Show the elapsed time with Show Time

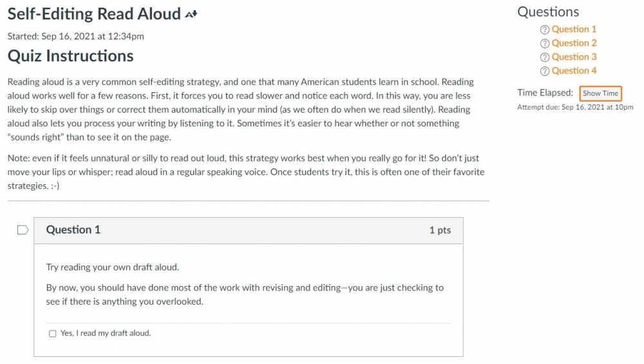pyautogui.click(x=600, y=93)
